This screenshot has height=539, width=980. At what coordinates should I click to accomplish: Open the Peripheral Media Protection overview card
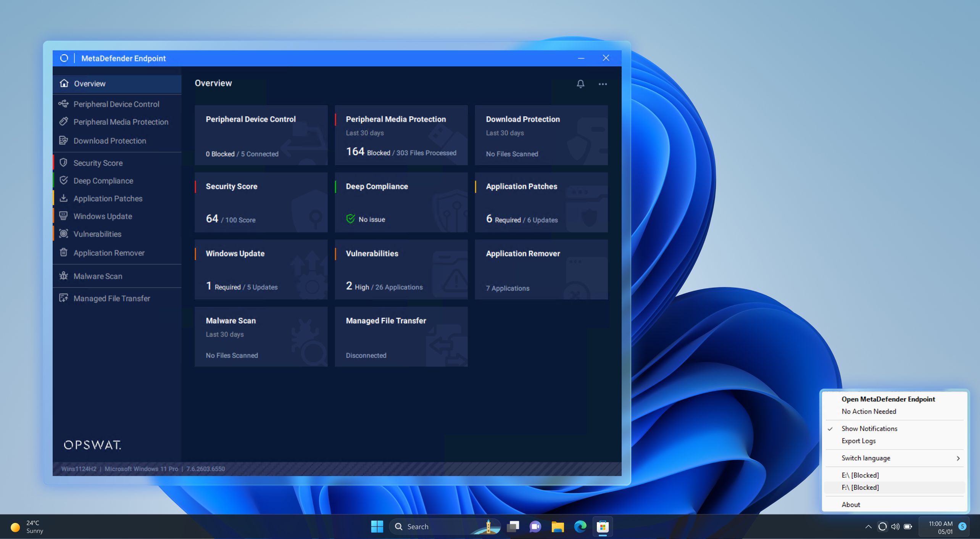401,135
